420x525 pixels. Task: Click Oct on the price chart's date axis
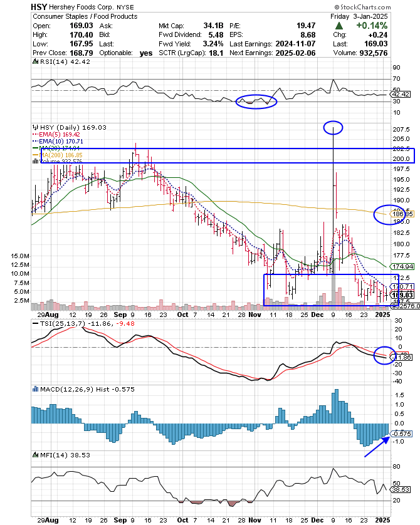pyautogui.click(x=182, y=314)
